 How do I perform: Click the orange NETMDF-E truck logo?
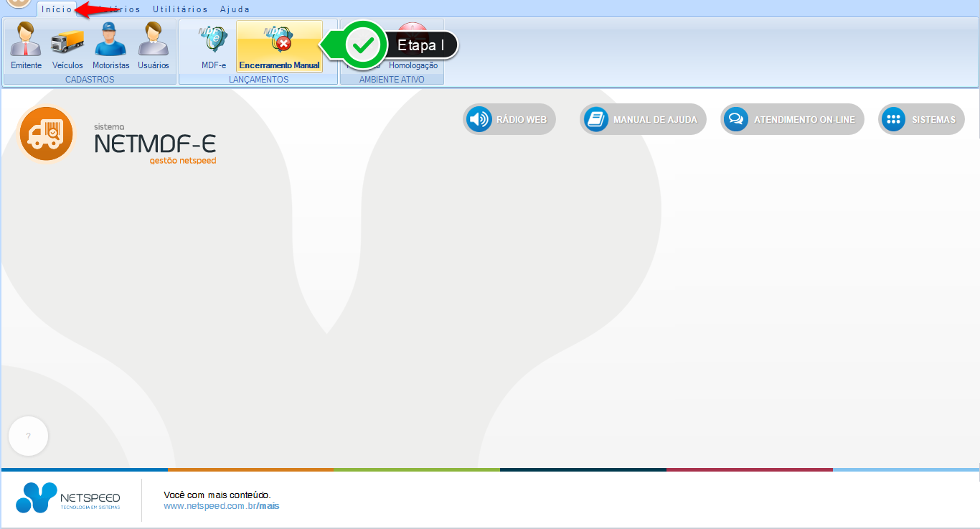47,134
